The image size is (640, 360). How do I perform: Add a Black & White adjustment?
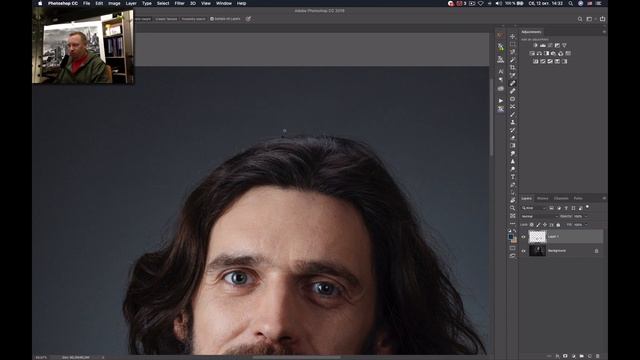tap(547, 53)
